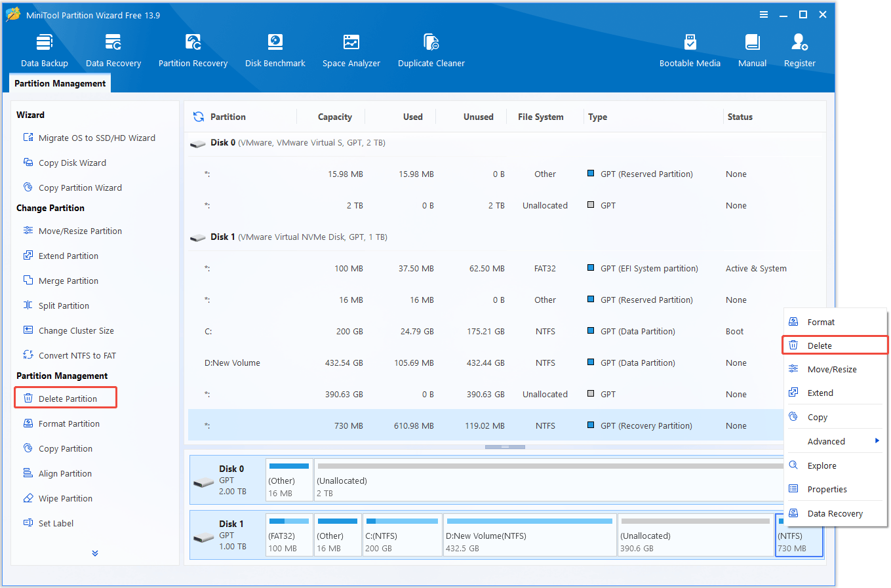Viewport: 891px width, 588px height.
Task: Start the Disk Benchmark tool
Action: click(x=275, y=50)
